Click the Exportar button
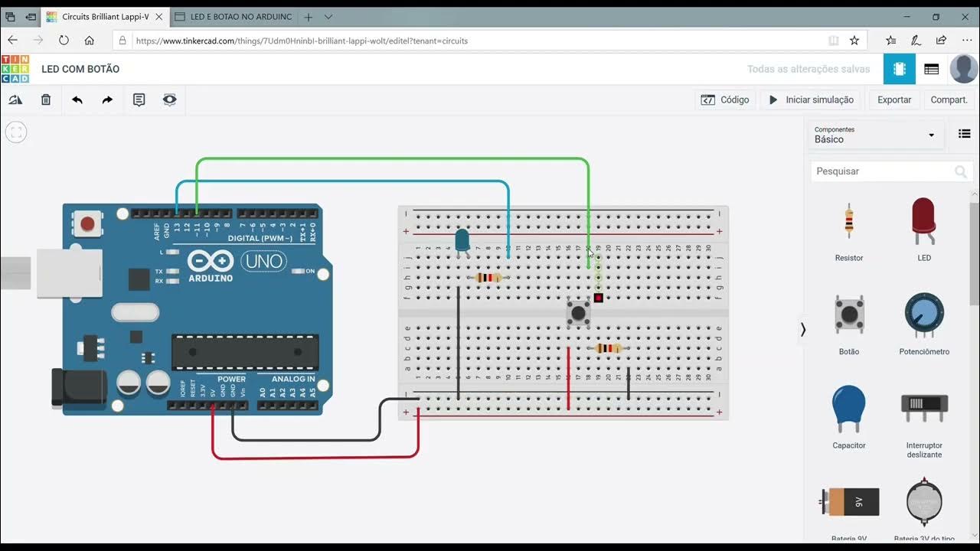Image resolution: width=980 pixels, height=551 pixels. pos(894,99)
